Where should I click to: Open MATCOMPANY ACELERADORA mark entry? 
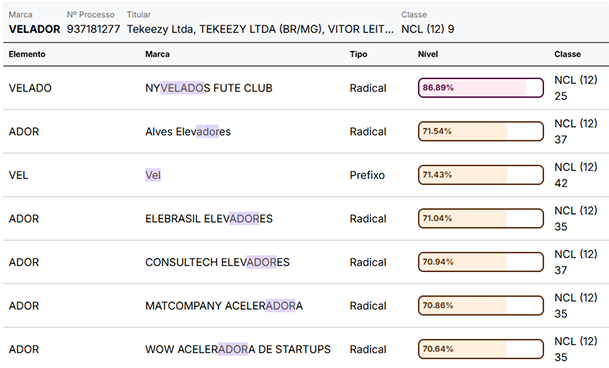[x=224, y=306]
